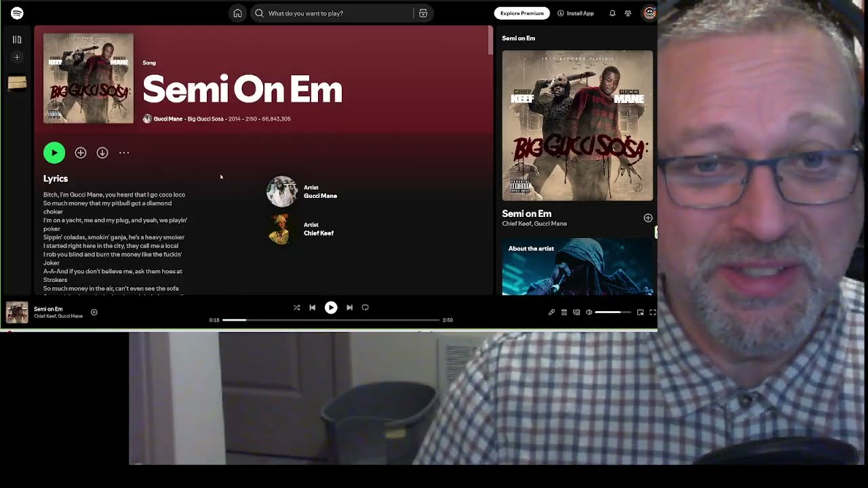Add song to Liked Songs plus icon
The height and width of the screenshot is (488, 868).
[81, 152]
